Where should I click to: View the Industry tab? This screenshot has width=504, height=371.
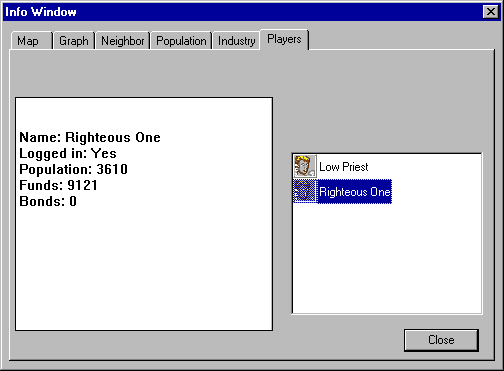[236, 41]
